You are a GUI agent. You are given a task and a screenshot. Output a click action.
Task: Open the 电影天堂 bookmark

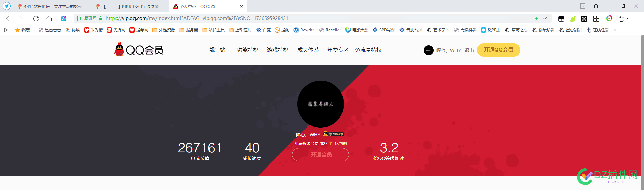pyautogui.click(x=357, y=30)
